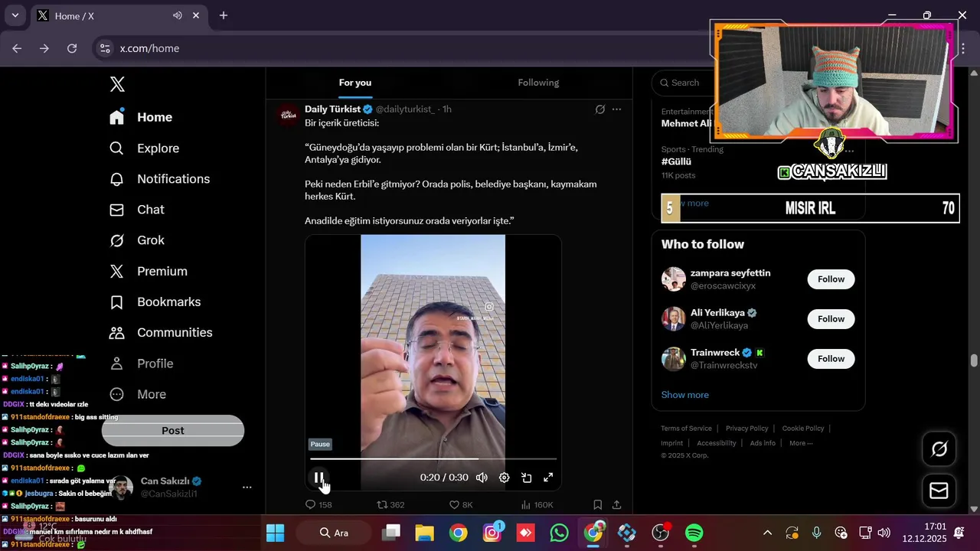Open Spotify from the taskbar

tap(694, 533)
